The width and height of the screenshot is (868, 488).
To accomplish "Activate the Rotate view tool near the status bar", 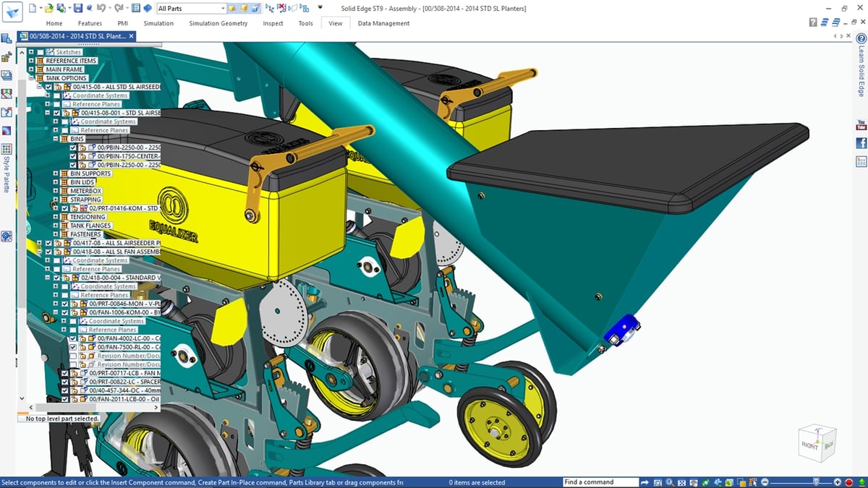I will point(705,482).
